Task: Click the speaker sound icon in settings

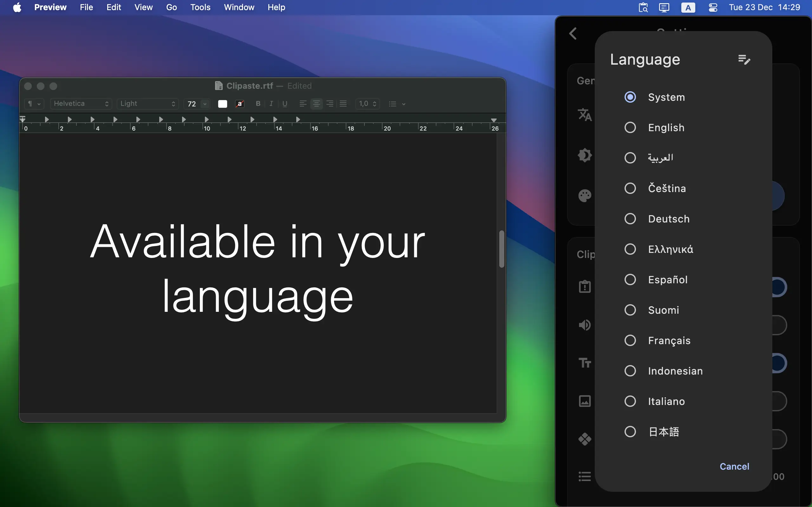Action: tap(585, 325)
